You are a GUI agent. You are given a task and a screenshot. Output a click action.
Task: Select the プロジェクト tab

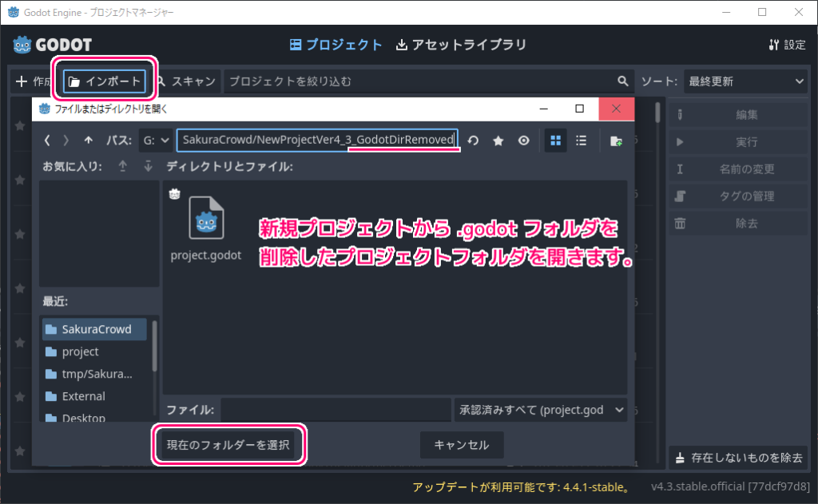[x=336, y=45]
